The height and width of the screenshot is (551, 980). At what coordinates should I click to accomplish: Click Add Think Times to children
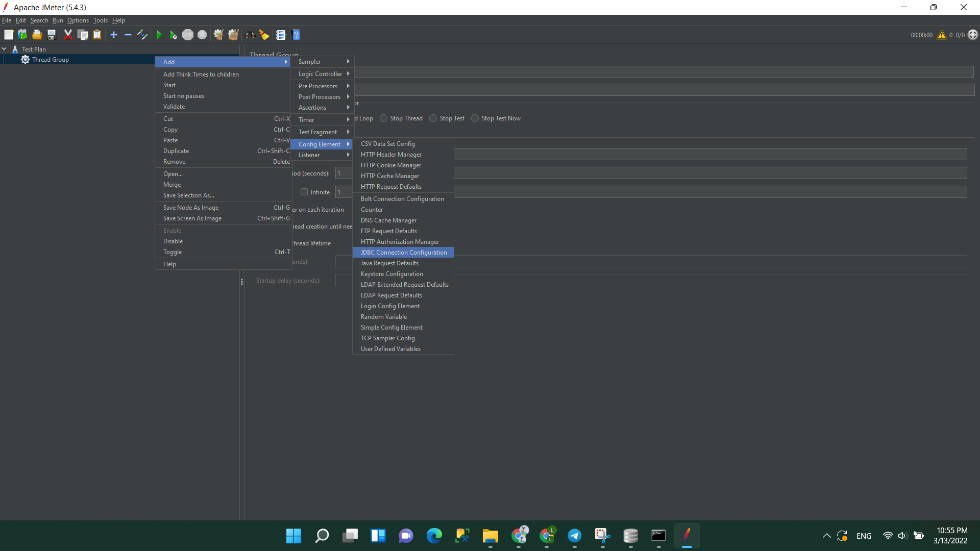(223, 74)
